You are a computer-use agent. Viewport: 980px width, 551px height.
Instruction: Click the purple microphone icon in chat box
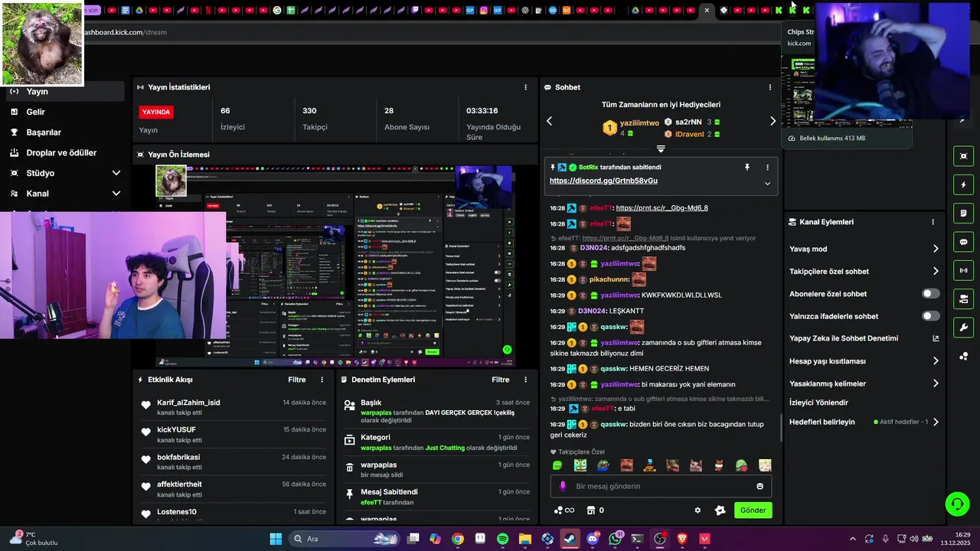(563, 486)
